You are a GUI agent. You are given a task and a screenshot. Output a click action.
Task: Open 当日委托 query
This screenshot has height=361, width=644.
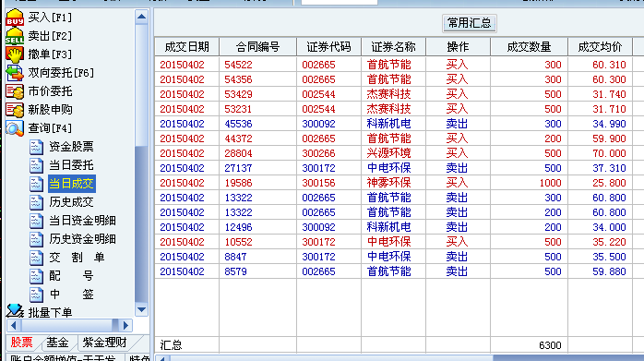pyautogui.click(x=71, y=165)
